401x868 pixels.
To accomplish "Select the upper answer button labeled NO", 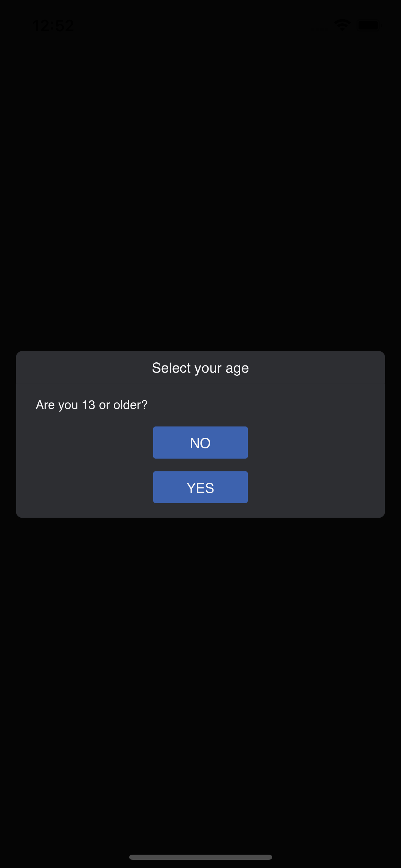I will [x=200, y=443].
